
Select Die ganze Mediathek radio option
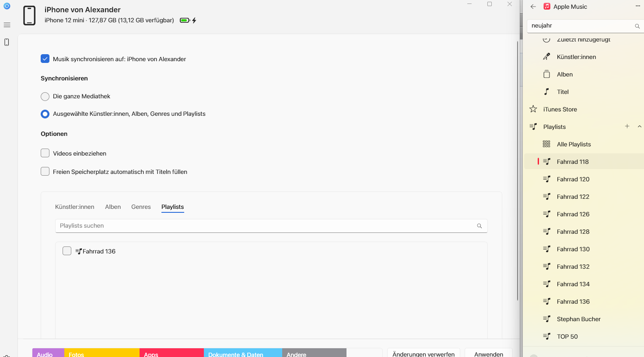pyautogui.click(x=45, y=97)
